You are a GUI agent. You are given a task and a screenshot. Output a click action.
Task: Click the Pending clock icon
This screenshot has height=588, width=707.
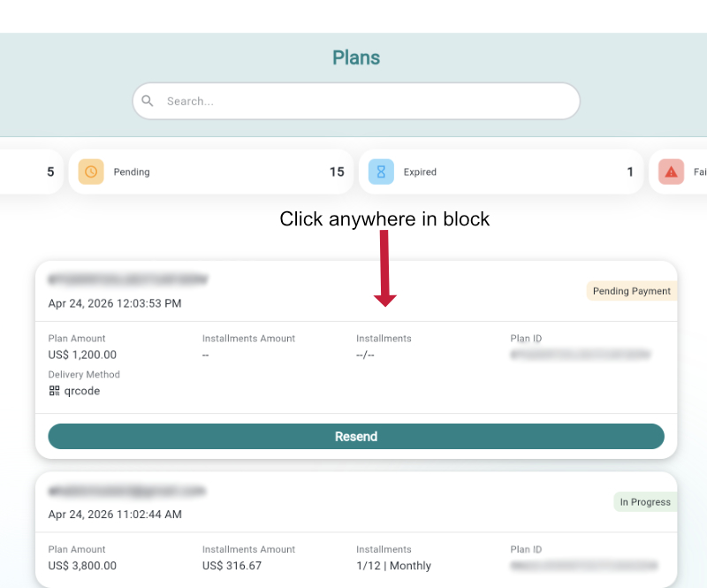(x=91, y=172)
